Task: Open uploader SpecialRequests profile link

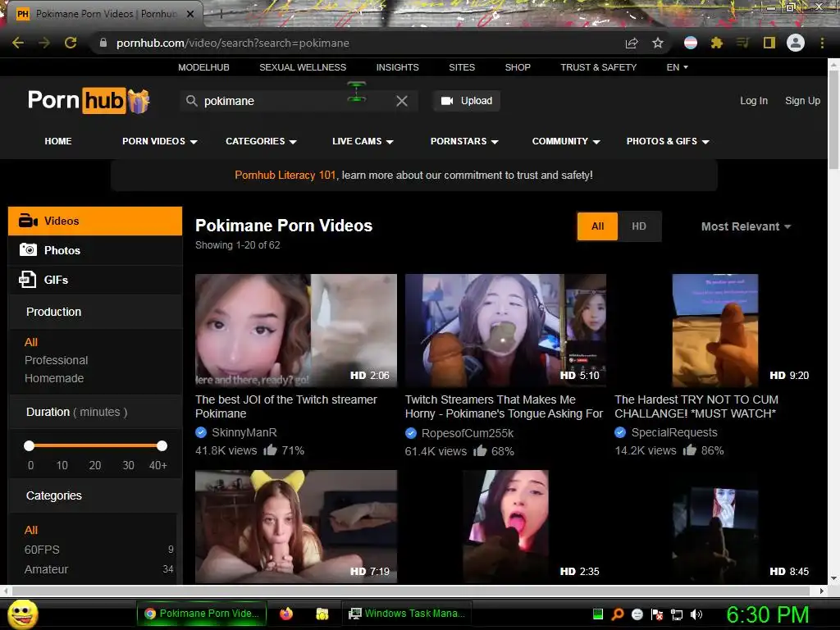Action: coord(674,432)
